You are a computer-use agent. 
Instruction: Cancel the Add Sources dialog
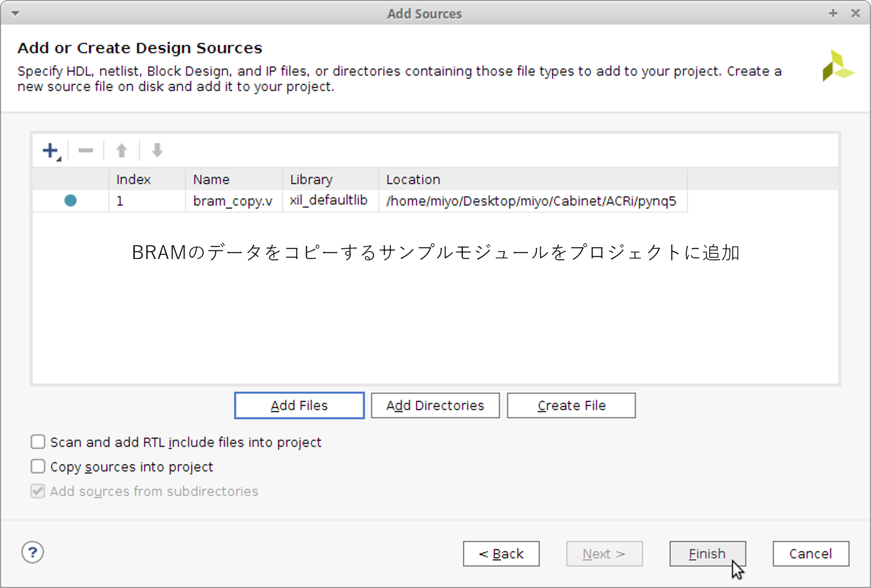click(810, 554)
